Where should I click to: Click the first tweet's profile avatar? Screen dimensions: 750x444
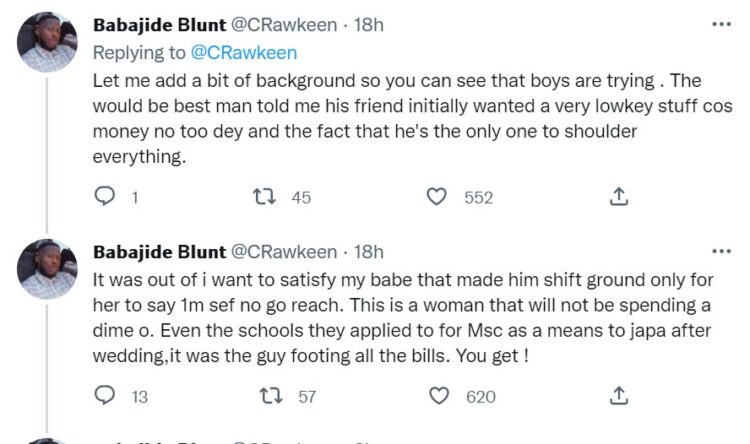[x=47, y=41]
